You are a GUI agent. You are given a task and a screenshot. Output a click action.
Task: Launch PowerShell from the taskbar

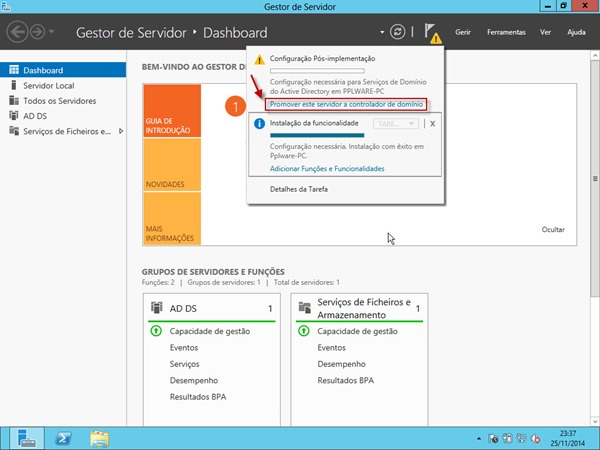pyautogui.click(x=63, y=439)
